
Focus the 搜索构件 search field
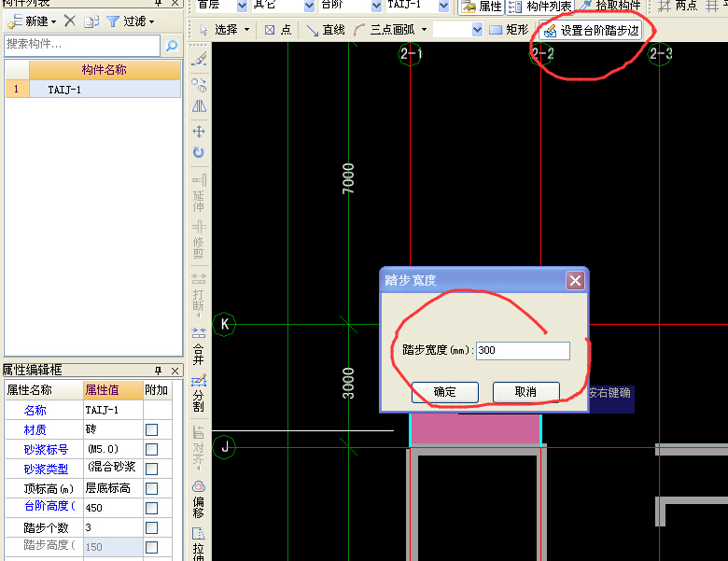pos(82,45)
